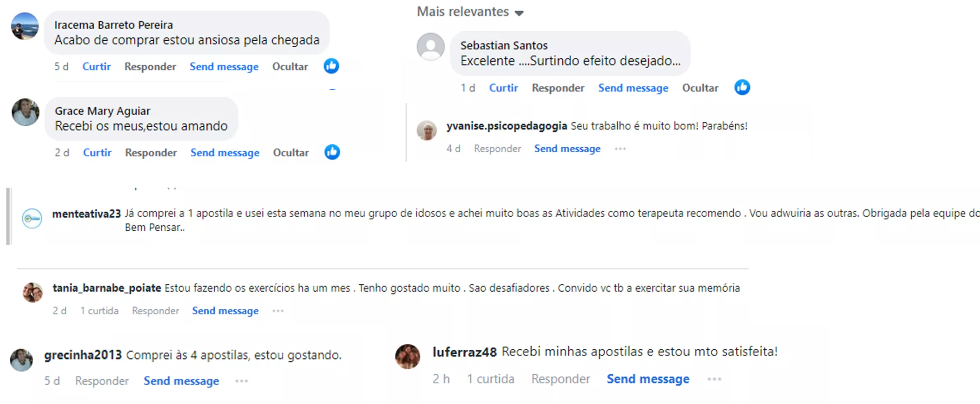The height and width of the screenshot is (404, 980).
Task: Open three-dot options on yvanise.psicopedagogia comment
Action: [620, 149]
